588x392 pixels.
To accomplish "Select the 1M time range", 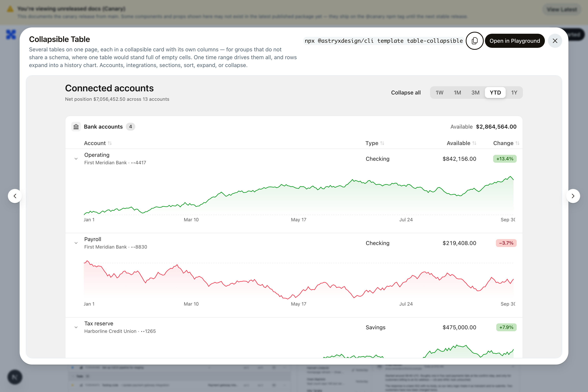I will click(457, 93).
